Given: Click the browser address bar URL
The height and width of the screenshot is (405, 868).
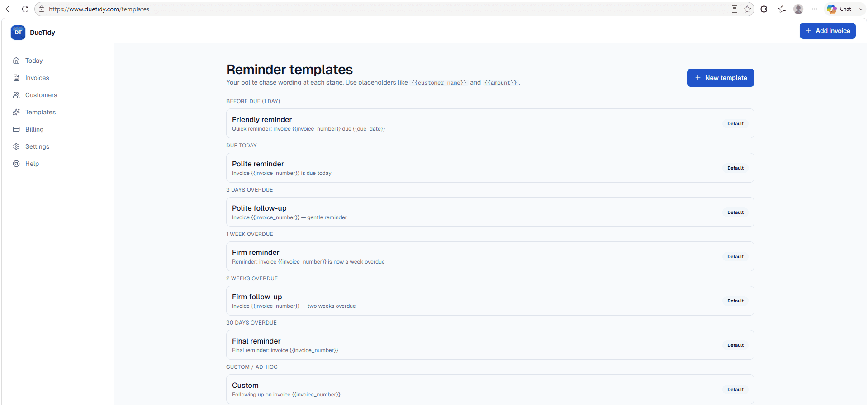Looking at the screenshot, I should [99, 9].
